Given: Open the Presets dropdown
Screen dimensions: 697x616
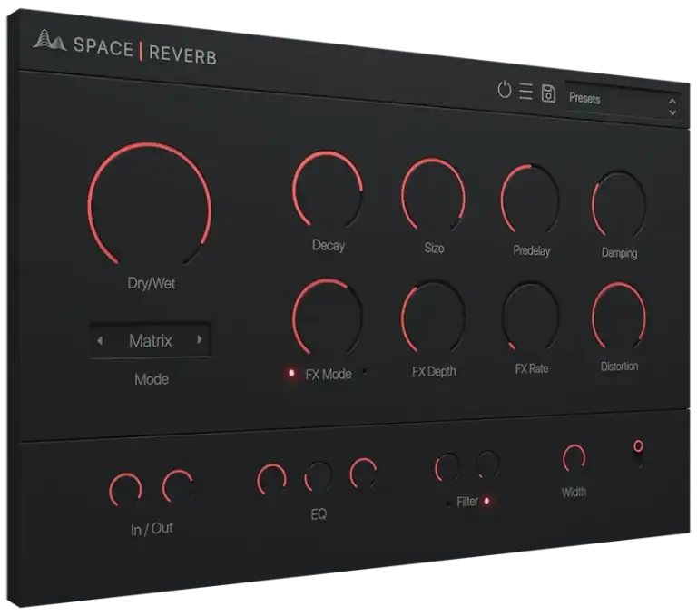Looking at the screenshot, I should click(623, 101).
